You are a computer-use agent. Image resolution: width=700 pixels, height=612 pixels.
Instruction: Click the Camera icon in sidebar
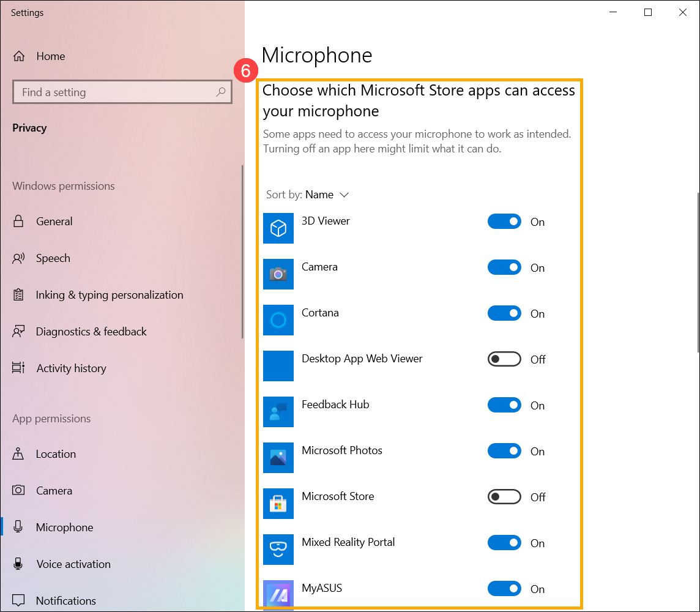coord(18,490)
